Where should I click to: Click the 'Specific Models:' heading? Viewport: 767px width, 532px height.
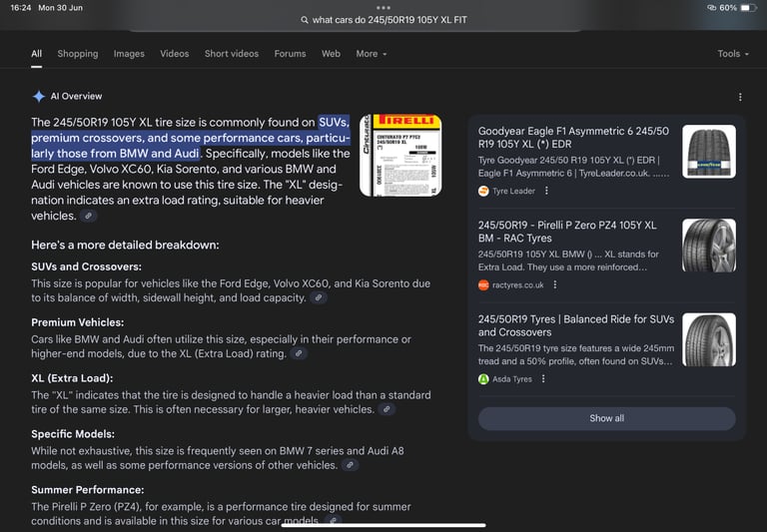pos(73,434)
